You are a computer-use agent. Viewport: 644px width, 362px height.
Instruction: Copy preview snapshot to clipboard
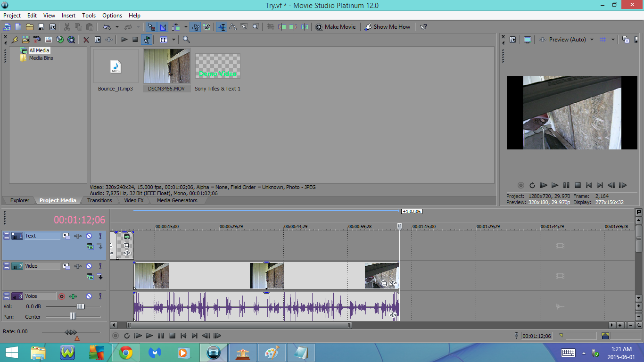[x=626, y=40]
